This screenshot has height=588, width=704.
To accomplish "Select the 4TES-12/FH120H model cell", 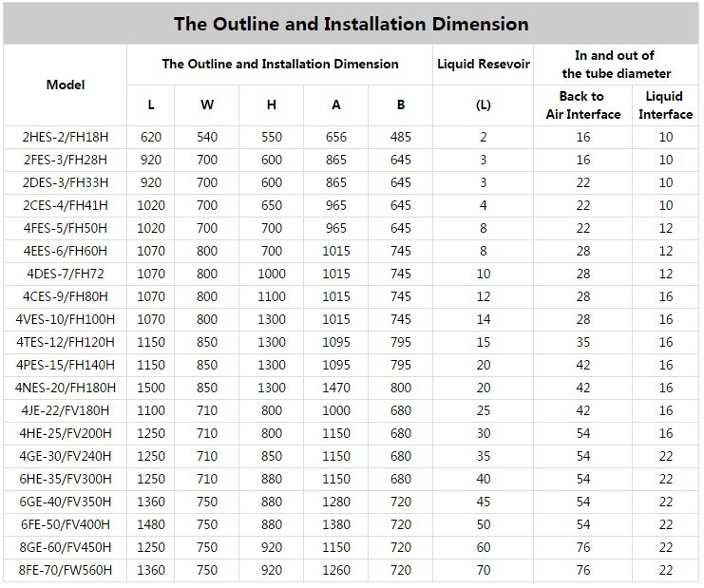I will [x=65, y=342].
